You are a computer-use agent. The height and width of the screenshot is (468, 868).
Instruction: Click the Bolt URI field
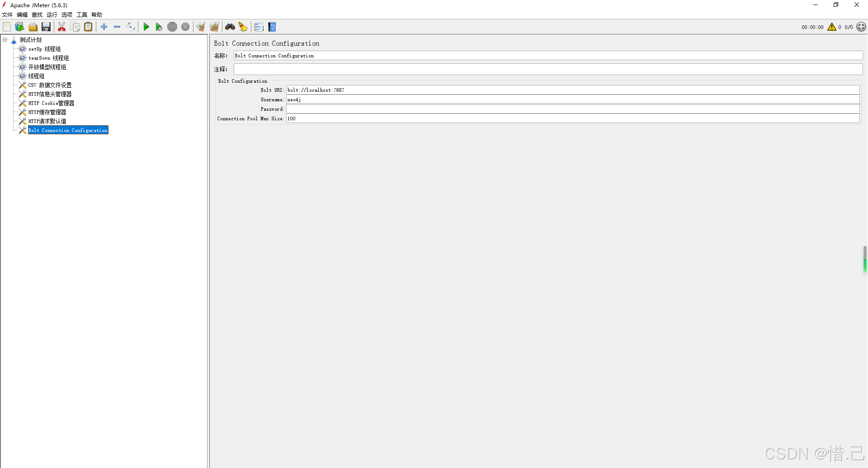573,90
